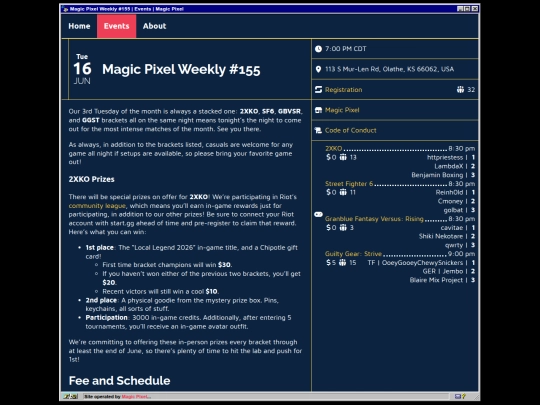
Task: Click the Magic Pixel Weekly #155 heading
Action: point(181,69)
